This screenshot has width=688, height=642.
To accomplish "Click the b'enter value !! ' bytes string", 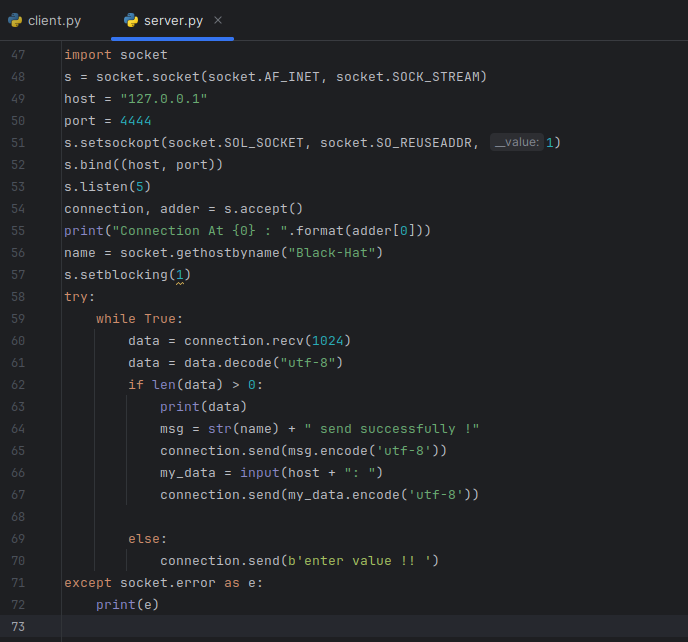I will pos(359,560).
